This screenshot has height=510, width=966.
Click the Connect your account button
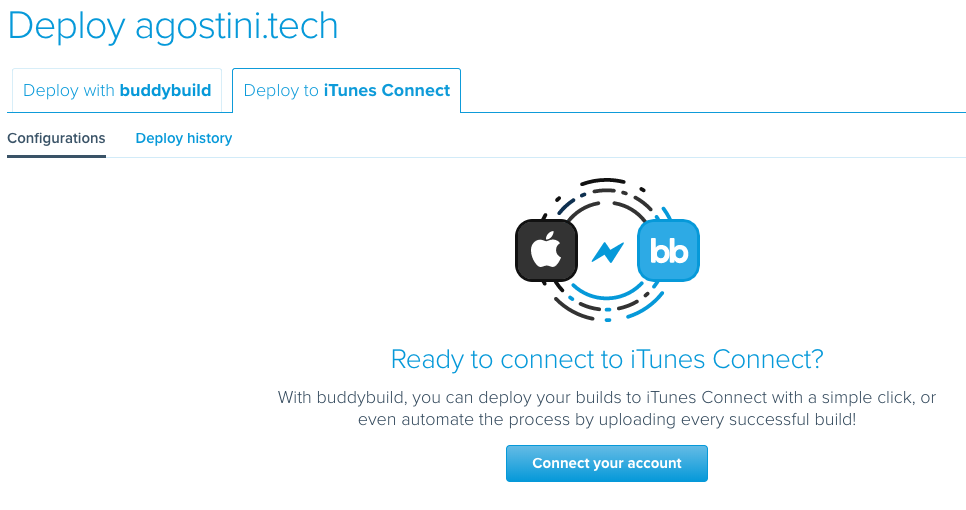[x=607, y=463]
